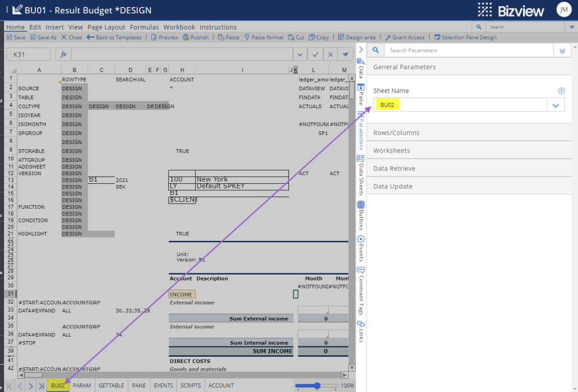Click the horizontal scrollbar thumb

coord(33,375)
